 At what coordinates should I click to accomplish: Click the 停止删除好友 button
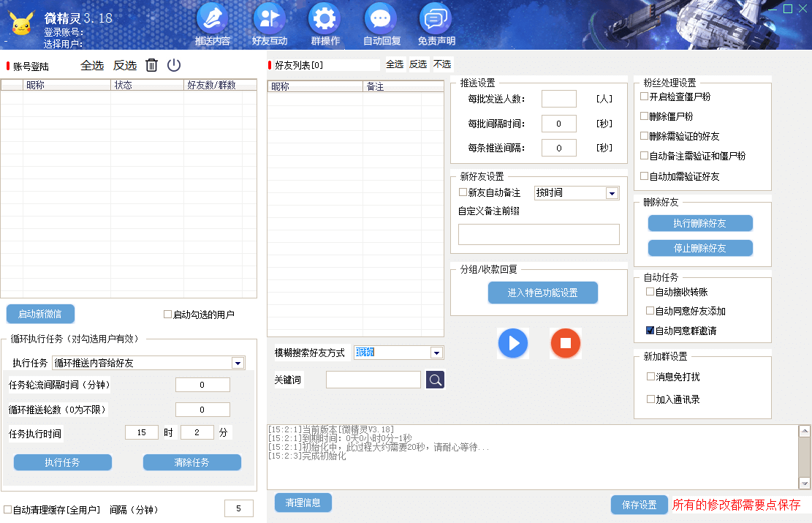pos(700,248)
